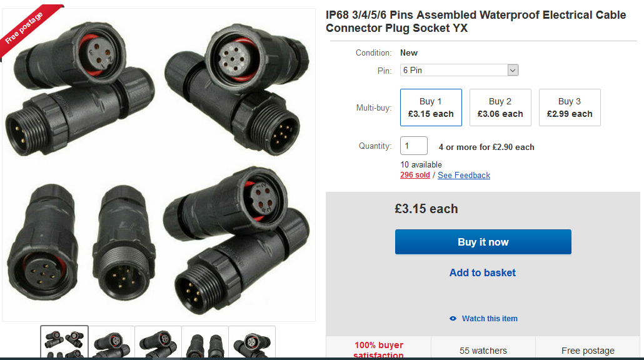Click the eye icon beside Watch this item
This screenshot has height=360, width=644.
453,319
